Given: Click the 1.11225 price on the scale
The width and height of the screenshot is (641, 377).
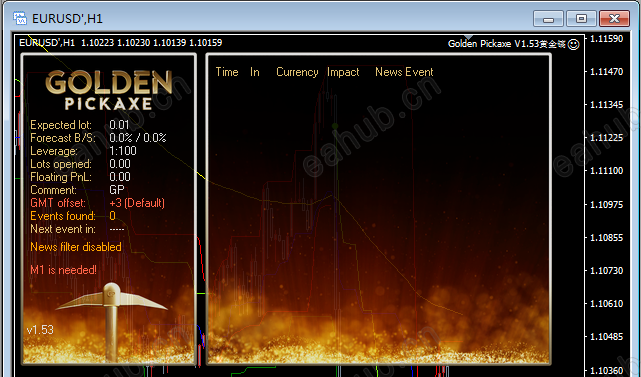Looking at the screenshot, I should [x=606, y=138].
